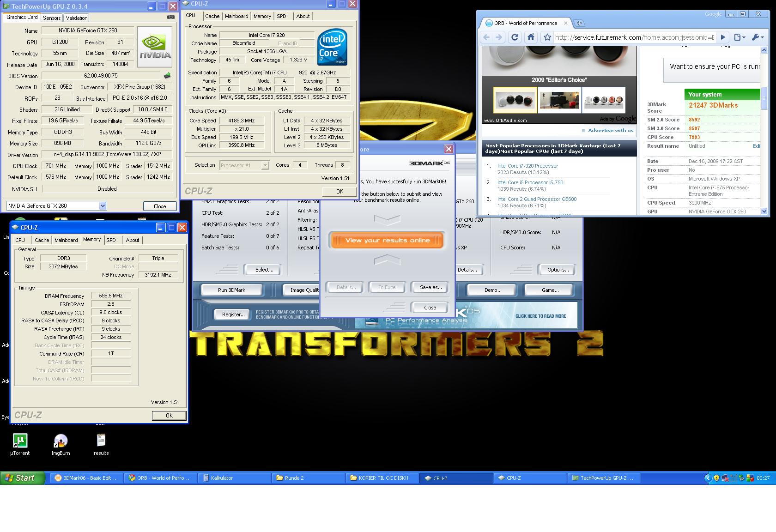776x532 pixels.
Task: Click Save as... in 3DMark06 dialog
Action: tap(430, 287)
